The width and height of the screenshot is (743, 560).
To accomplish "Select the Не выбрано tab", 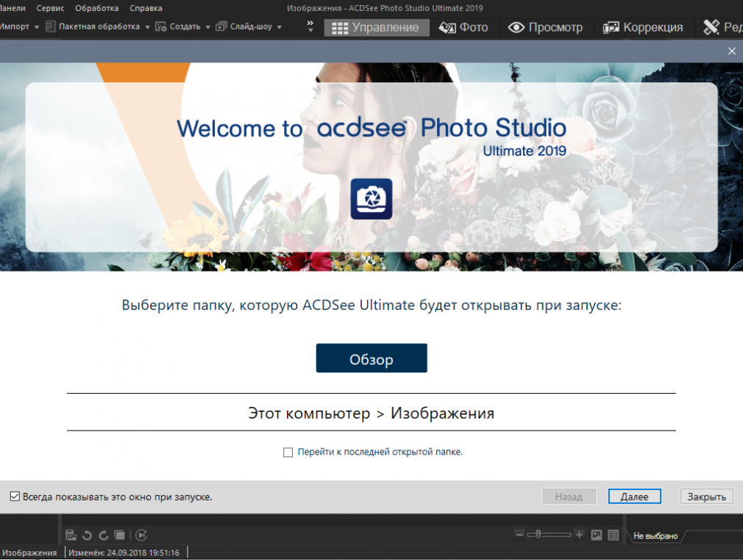I will coord(655,536).
